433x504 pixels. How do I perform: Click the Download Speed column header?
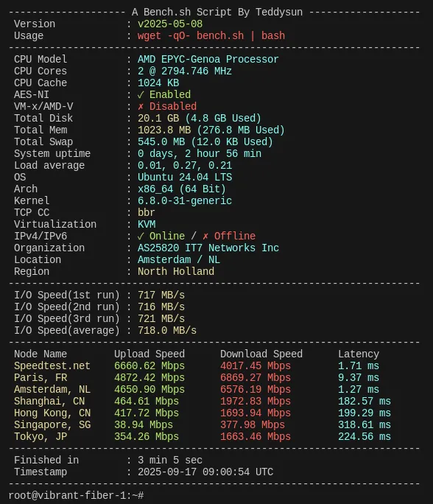click(x=261, y=354)
